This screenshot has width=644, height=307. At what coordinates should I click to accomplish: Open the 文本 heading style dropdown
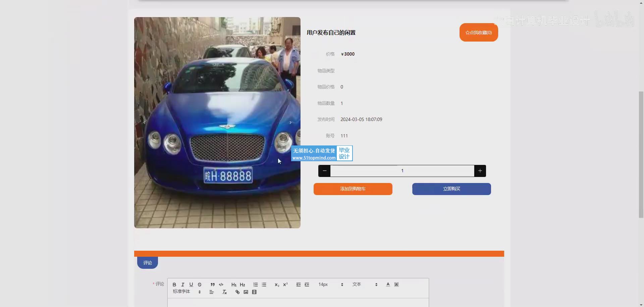pos(365,285)
